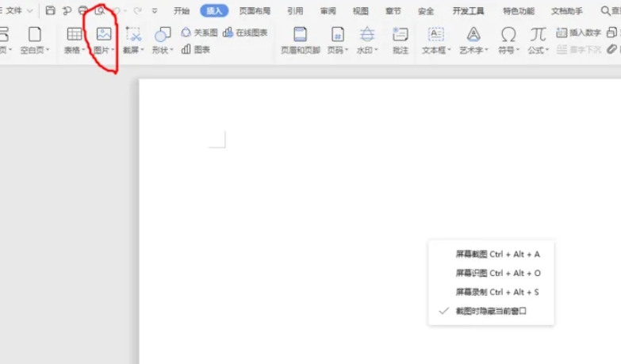Switch to the 开始 Home tab

click(x=182, y=11)
